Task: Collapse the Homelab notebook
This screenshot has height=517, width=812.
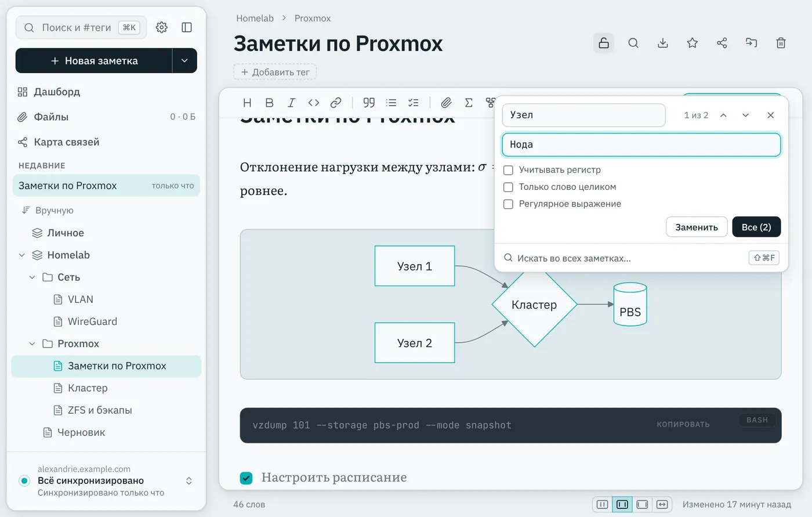Action: click(x=22, y=255)
